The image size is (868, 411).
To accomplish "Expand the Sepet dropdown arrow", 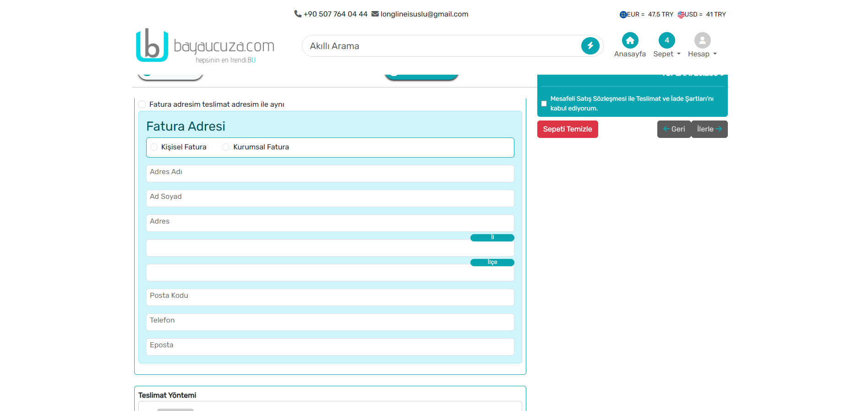I will 679,54.
